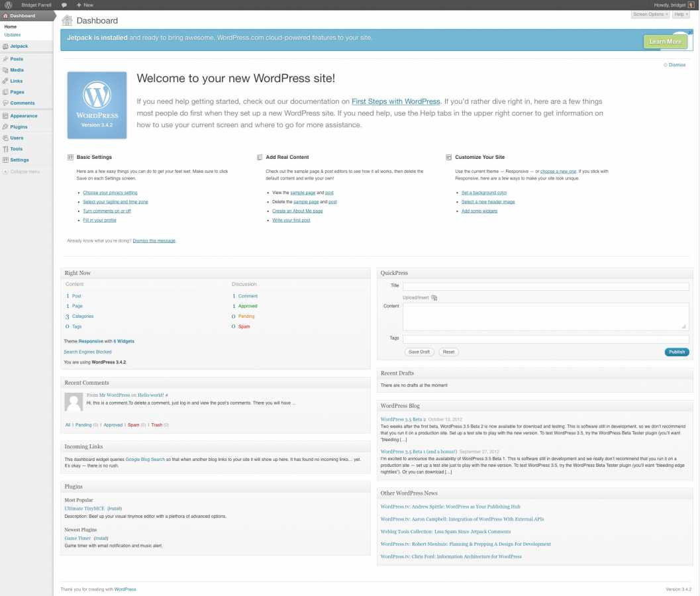Click the Dashboard house icon in sidebar
This screenshot has width=700, height=596.
tap(5, 16)
